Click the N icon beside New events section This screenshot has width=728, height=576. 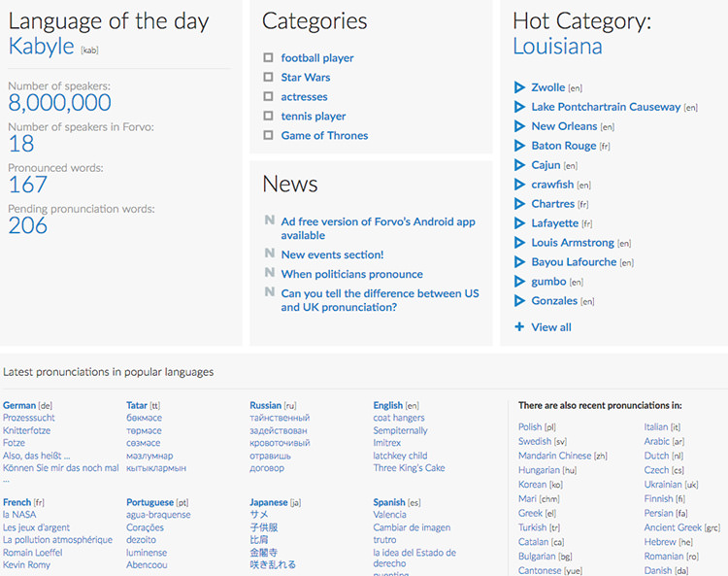pyautogui.click(x=269, y=254)
